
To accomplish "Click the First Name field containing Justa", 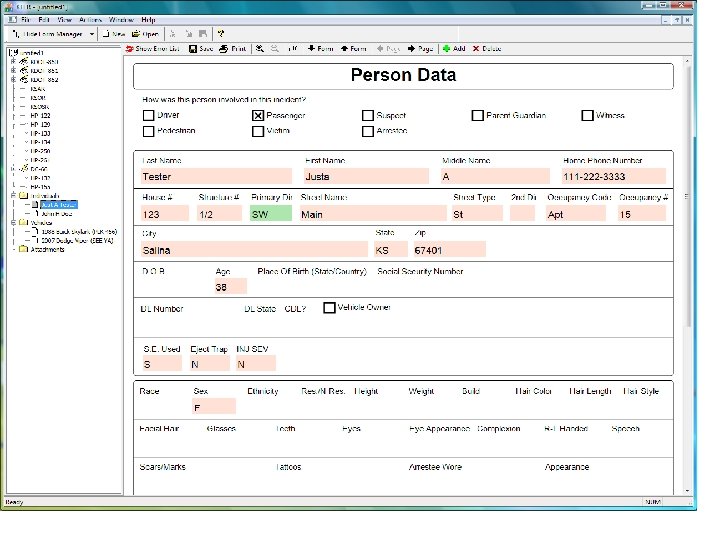I will tap(366, 176).
